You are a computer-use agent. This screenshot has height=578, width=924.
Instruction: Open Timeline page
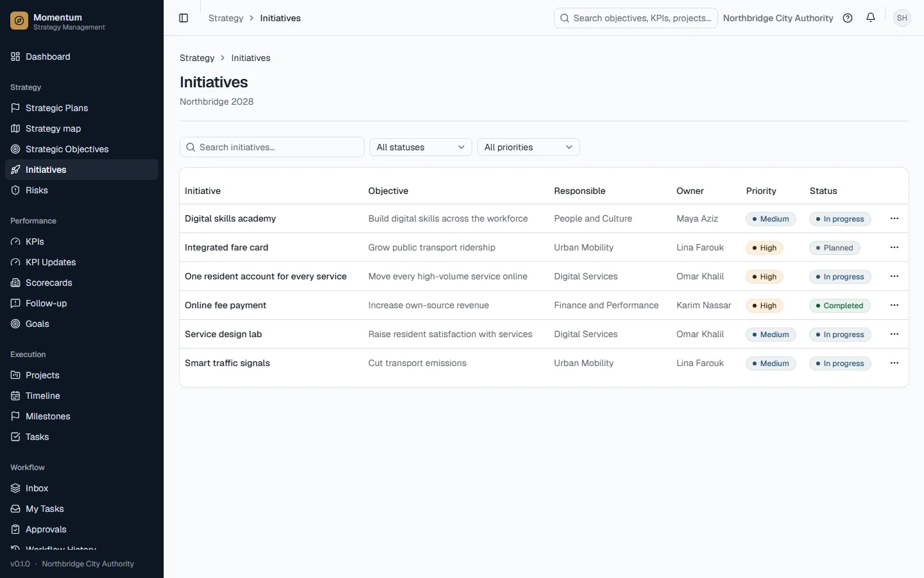81,396
